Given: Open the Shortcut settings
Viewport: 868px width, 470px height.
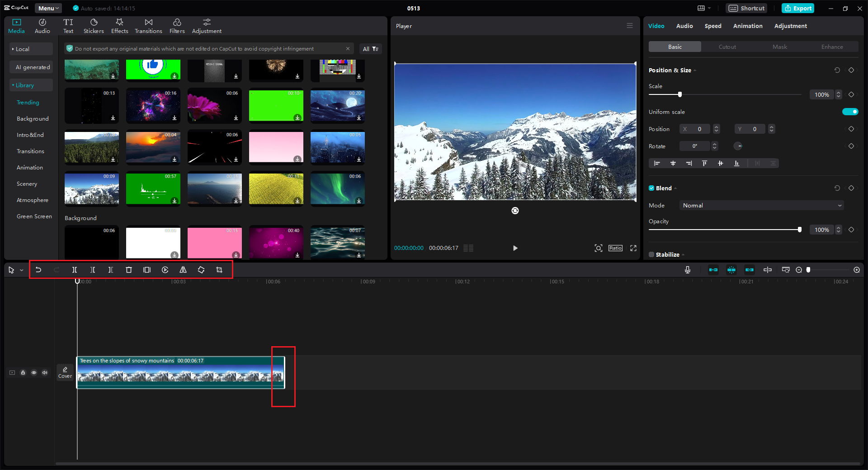Looking at the screenshot, I should click(746, 8).
